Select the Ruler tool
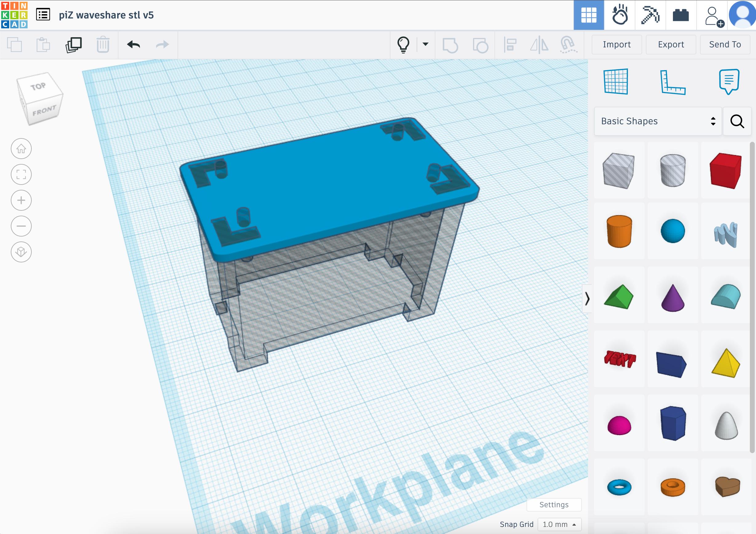The image size is (756, 534). (673, 82)
